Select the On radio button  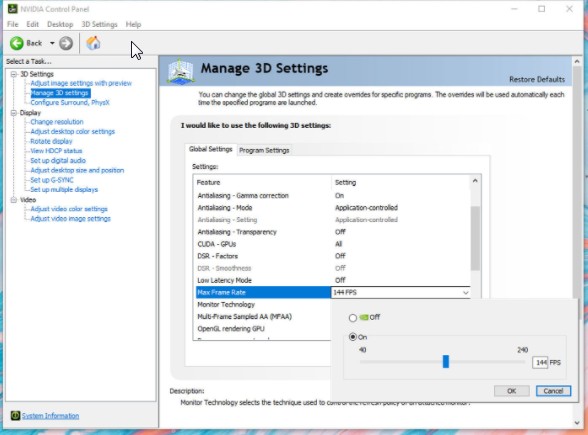click(352, 337)
